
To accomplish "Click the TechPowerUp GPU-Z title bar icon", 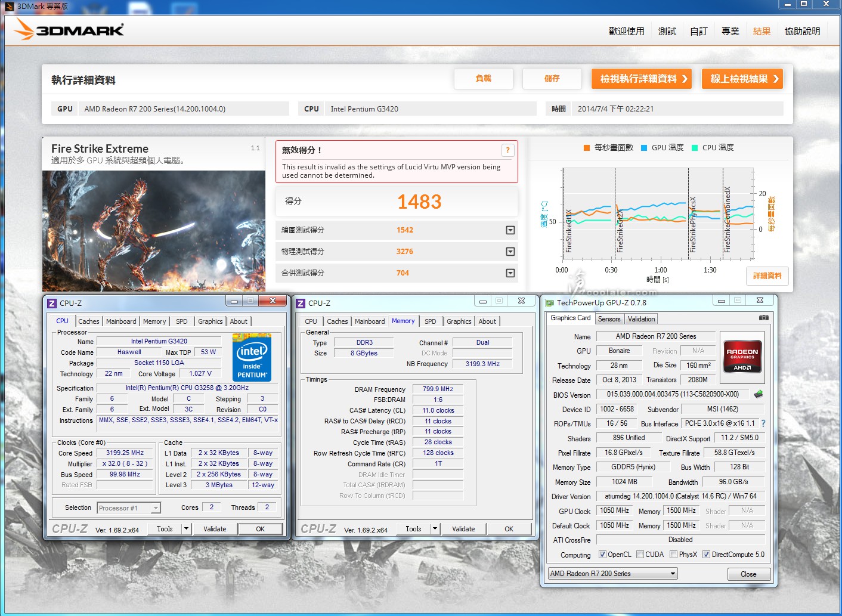I will [550, 303].
